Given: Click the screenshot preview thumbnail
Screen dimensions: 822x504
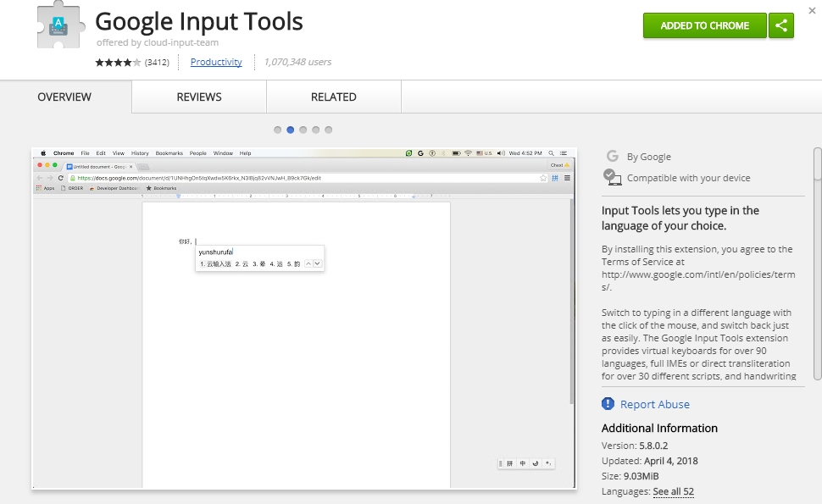Looking at the screenshot, I should (x=304, y=318).
